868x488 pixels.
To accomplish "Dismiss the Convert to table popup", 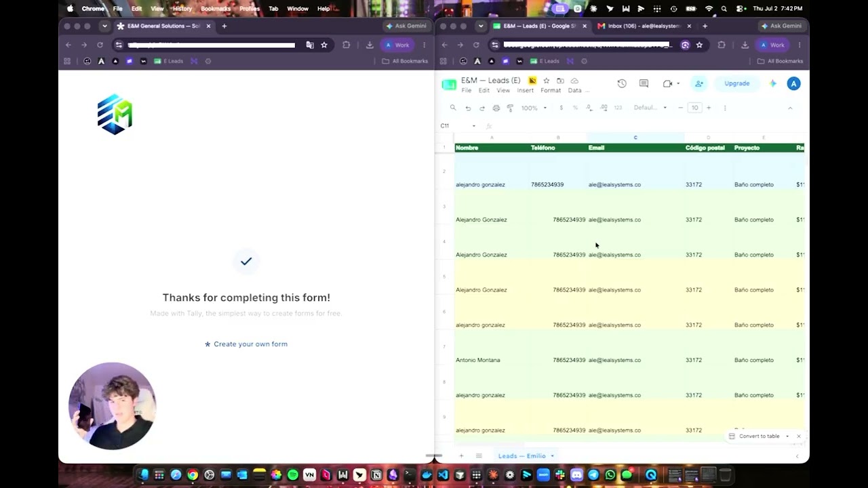I will [799, 436].
